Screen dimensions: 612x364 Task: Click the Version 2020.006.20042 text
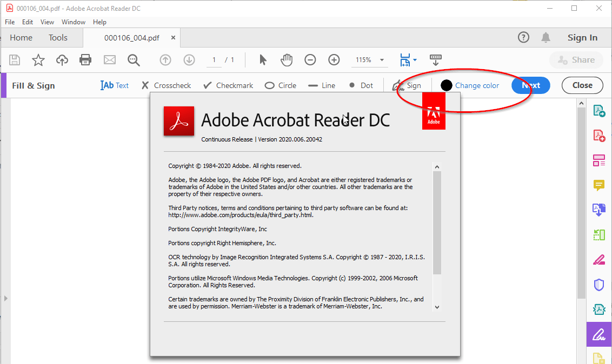coord(290,139)
